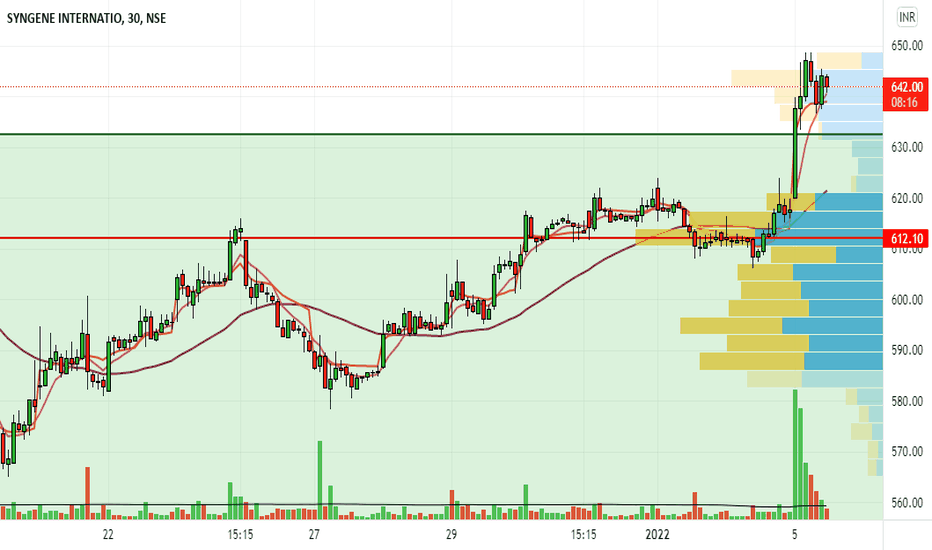Viewport: 932px width, 550px height.
Task: Click the longest yellow volume profile bar
Action: (731, 326)
